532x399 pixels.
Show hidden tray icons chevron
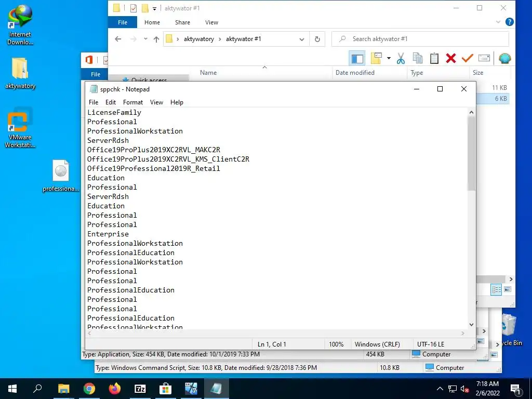pos(440,389)
